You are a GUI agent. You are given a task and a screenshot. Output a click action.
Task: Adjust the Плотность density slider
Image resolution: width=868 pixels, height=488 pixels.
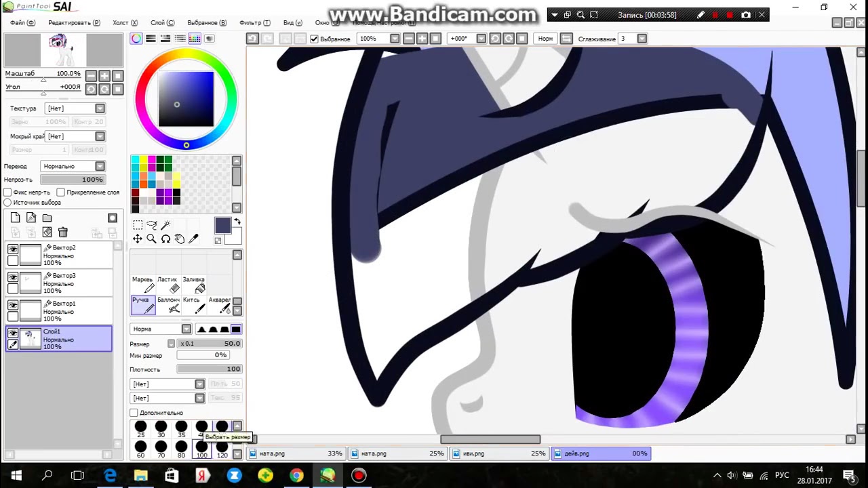click(210, 369)
